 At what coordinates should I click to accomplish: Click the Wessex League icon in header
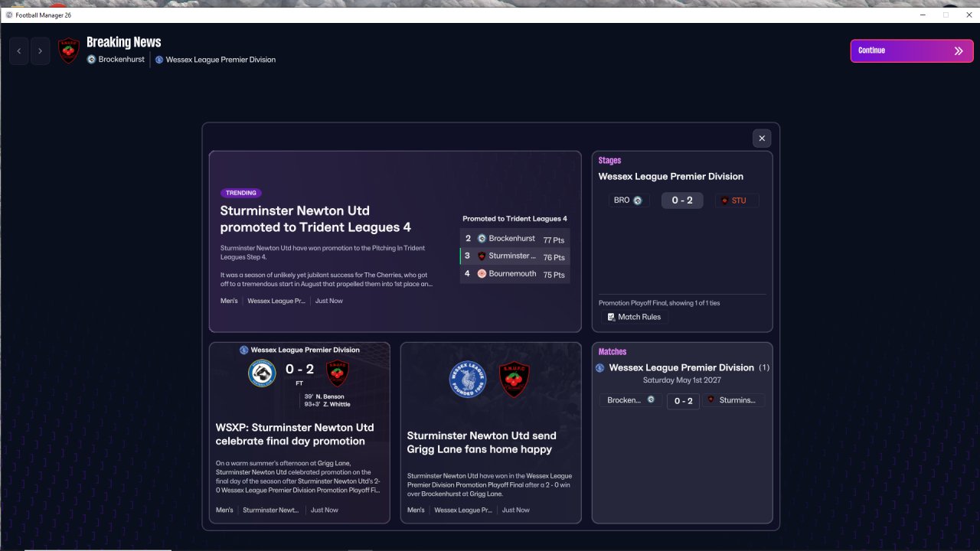click(x=159, y=60)
